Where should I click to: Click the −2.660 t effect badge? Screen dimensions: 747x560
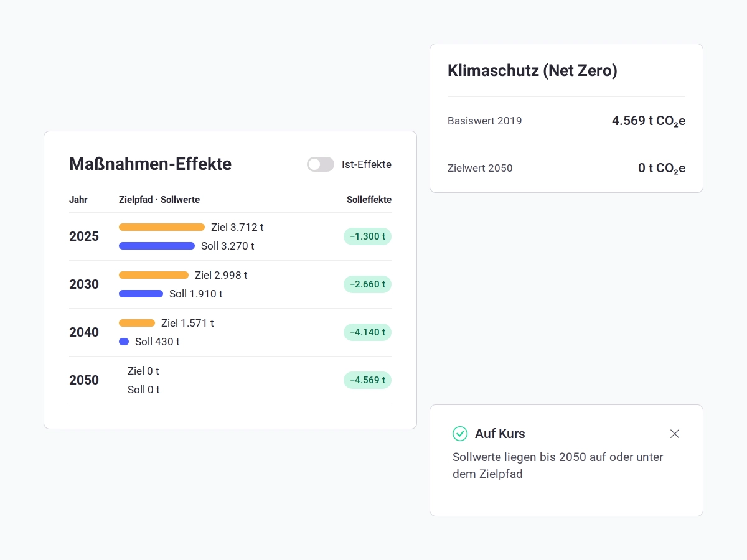pos(367,284)
